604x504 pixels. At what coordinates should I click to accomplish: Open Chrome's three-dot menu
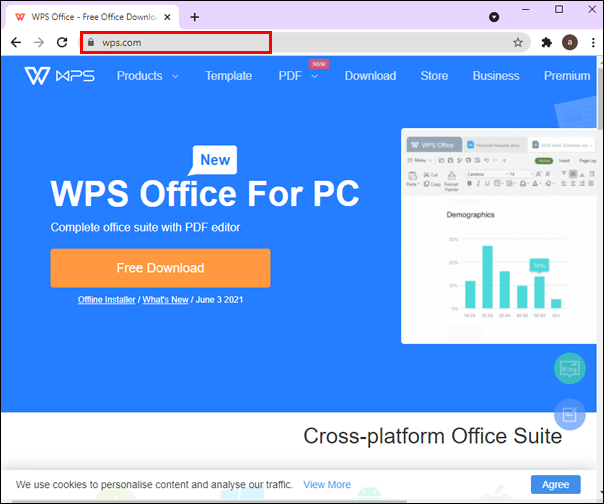coord(593,42)
